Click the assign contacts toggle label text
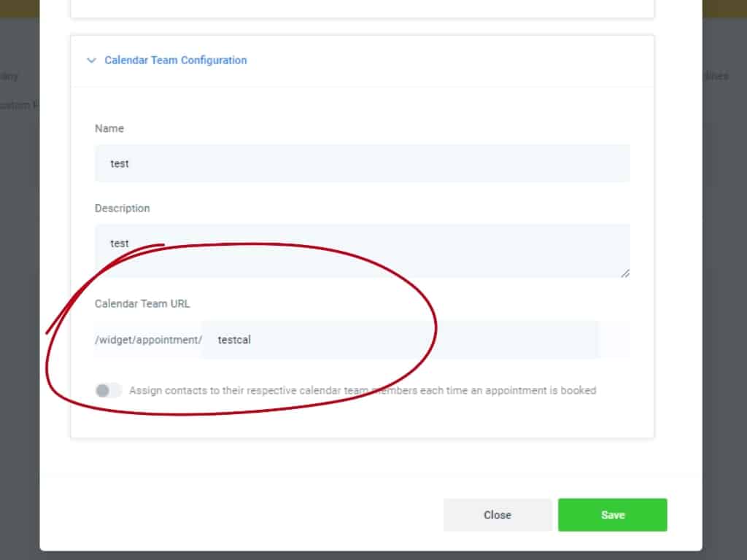This screenshot has width=747, height=560. pos(363,391)
